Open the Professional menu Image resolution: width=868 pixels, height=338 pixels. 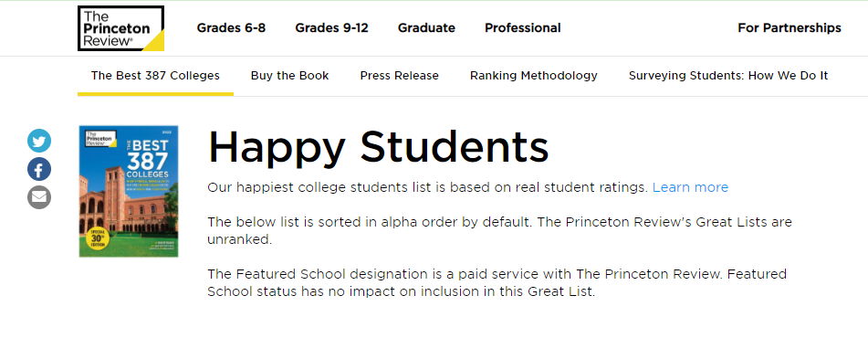(x=523, y=27)
